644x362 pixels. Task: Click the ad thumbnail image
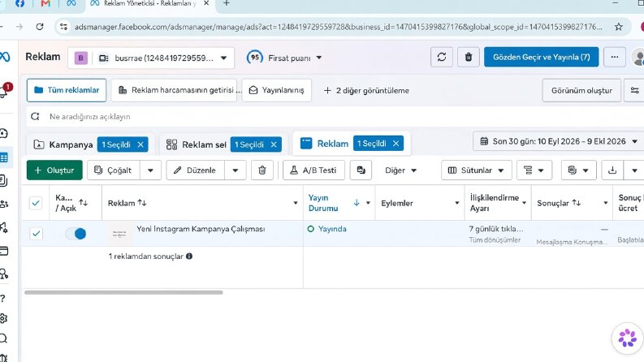tap(119, 234)
